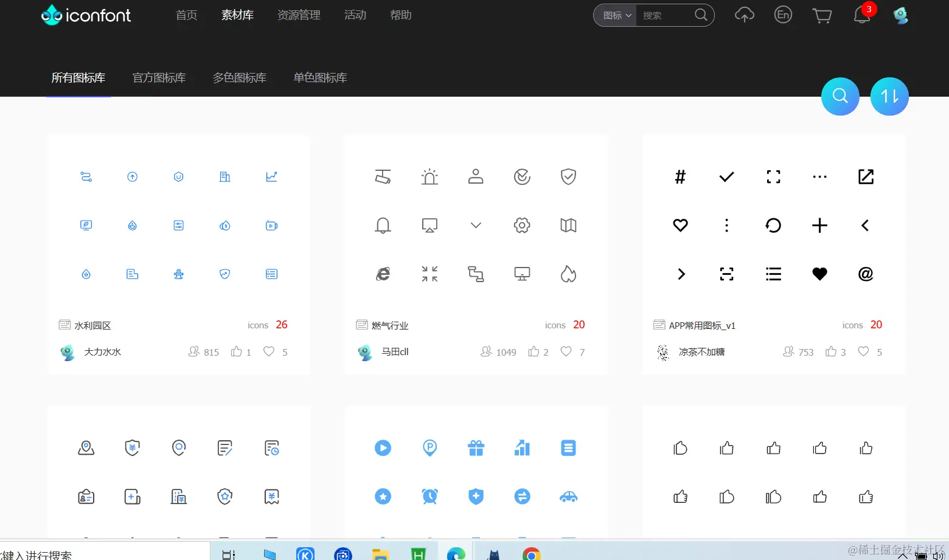The width and height of the screenshot is (949, 560).
Task: Navigate to 资源管理 in the top menu
Action: coord(299,15)
